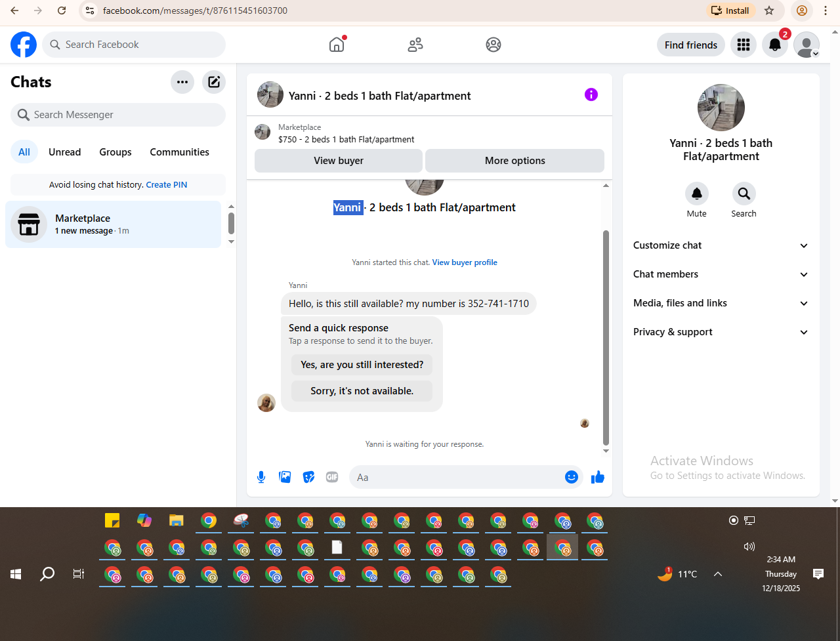This screenshot has height=641, width=840.
Task: Open the Marketplace chat entry
Action: coord(113,224)
